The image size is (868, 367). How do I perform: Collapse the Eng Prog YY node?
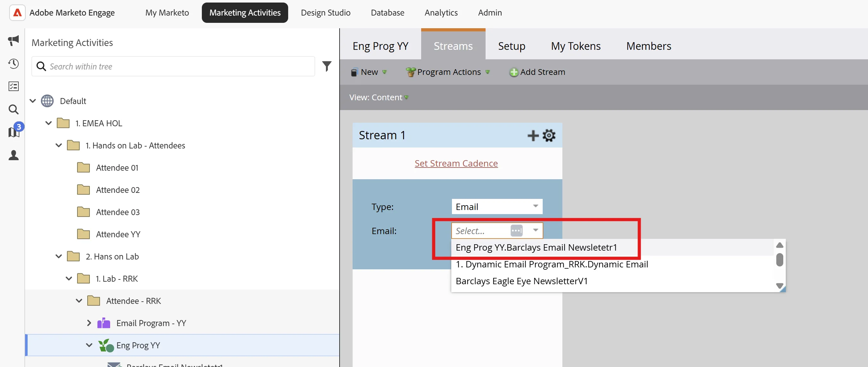(x=89, y=345)
